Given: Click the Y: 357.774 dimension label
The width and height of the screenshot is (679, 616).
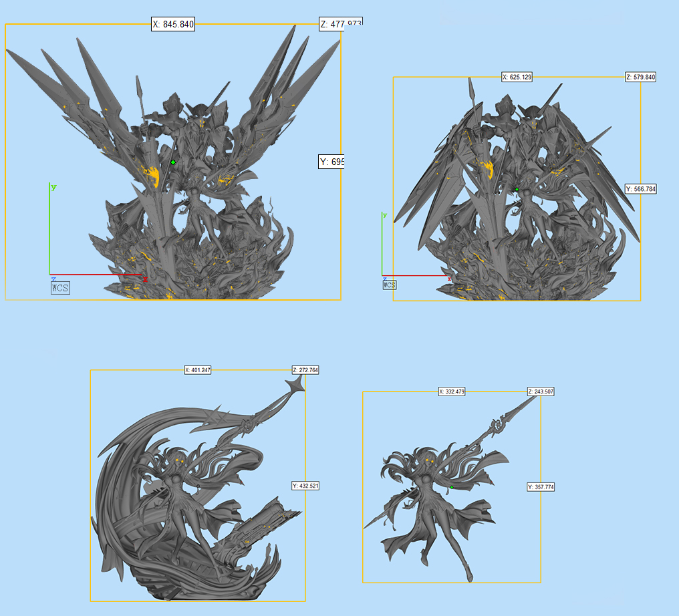Looking at the screenshot, I should point(541,487).
